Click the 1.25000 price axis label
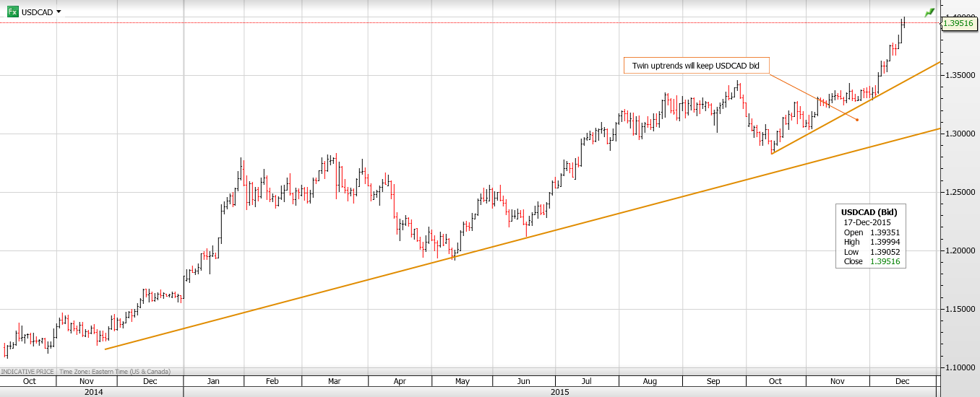The image size is (980, 397). (x=960, y=192)
